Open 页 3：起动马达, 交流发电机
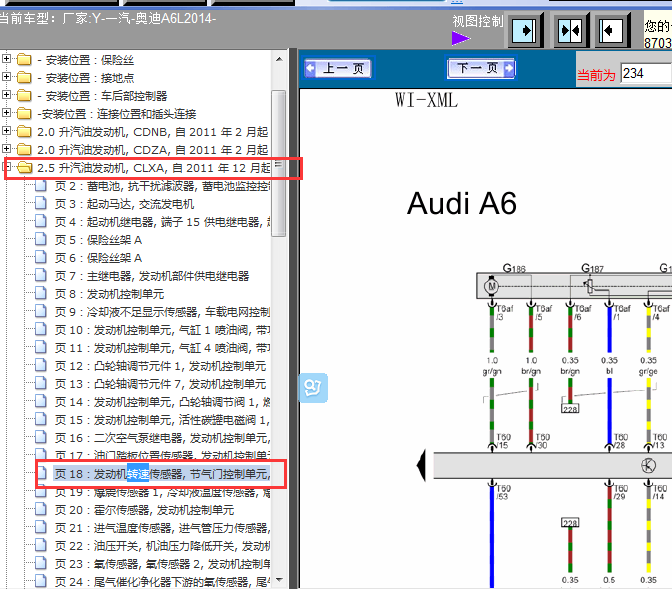The image size is (672, 589). tap(124, 204)
